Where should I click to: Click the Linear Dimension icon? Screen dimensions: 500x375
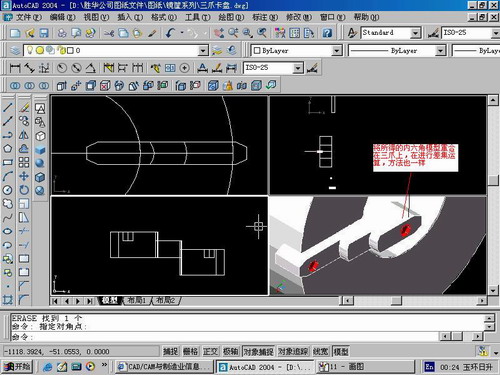click(15, 68)
